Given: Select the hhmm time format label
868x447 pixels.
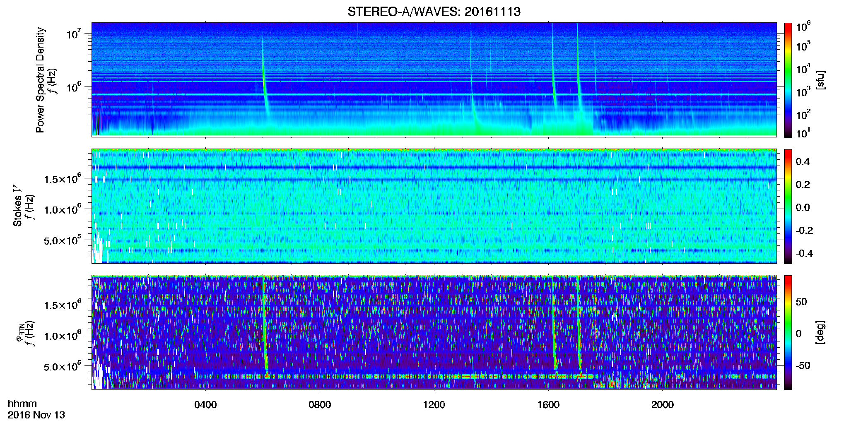Looking at the screenshot, I should tap(22, 404).
